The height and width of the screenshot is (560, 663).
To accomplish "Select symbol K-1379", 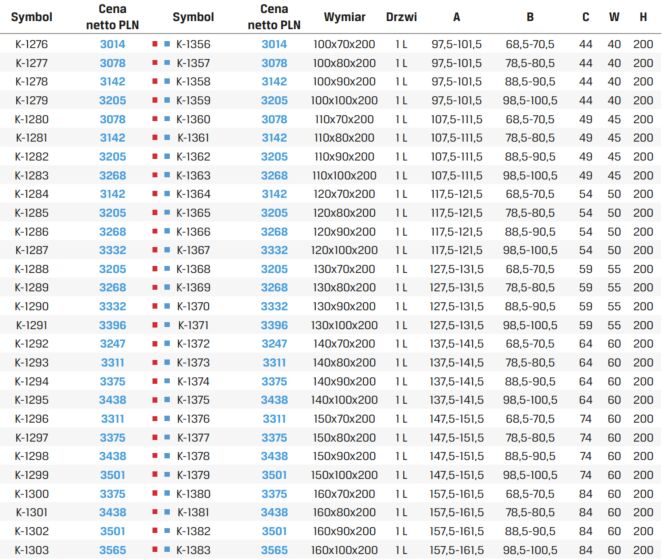I will 193,475.
